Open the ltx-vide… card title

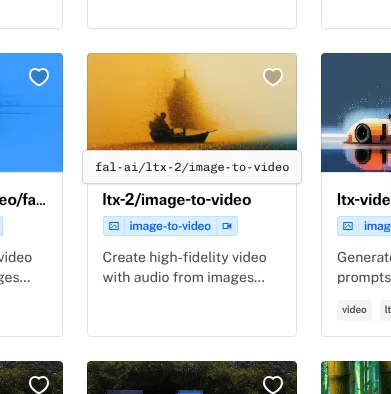click(x=364, y=200)
